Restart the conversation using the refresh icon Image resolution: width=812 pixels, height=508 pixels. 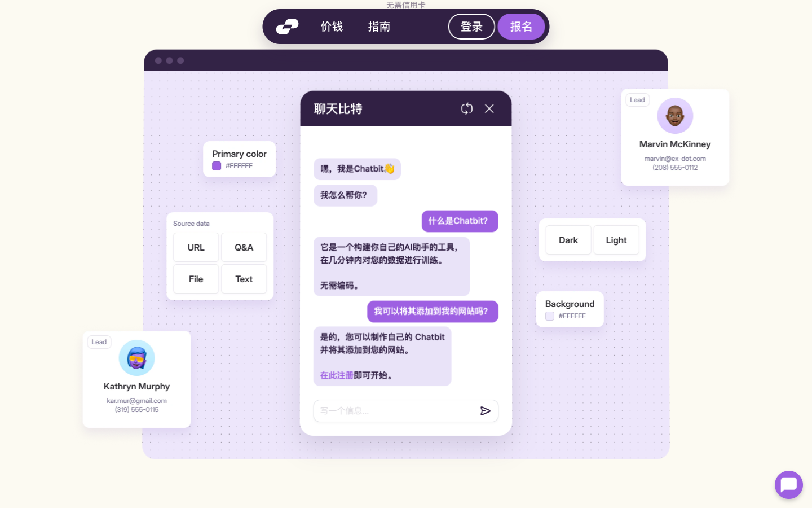(x=467, y=108)
